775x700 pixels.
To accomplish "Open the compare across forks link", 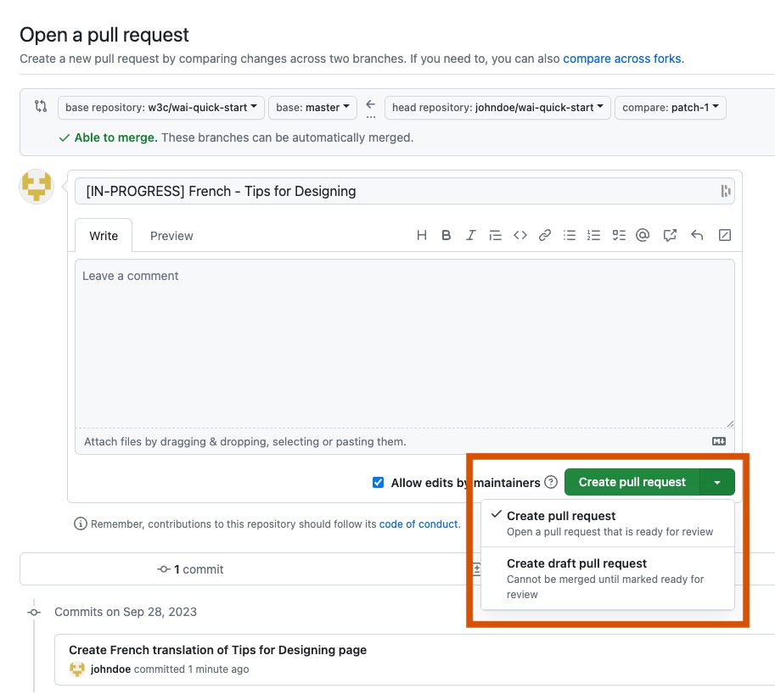I will click(622, 59).
